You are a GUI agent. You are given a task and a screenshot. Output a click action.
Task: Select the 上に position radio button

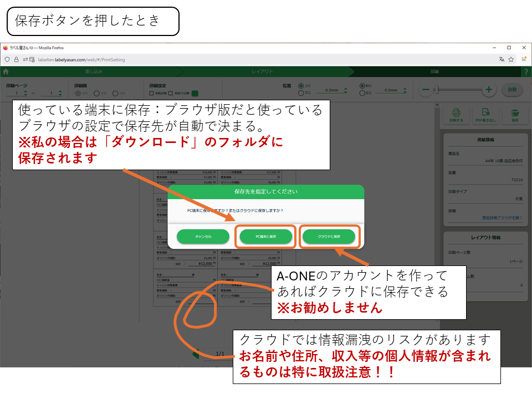click(301, 86)
